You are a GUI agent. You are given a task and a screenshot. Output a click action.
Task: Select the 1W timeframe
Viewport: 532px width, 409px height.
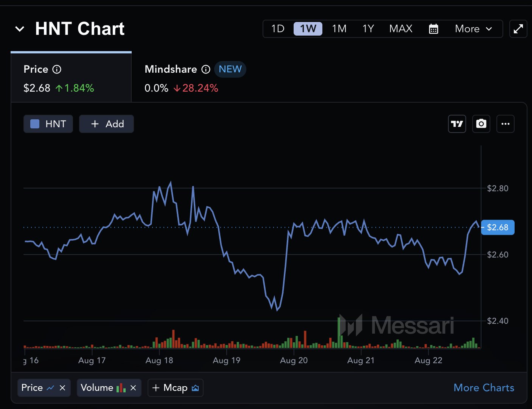308,29
